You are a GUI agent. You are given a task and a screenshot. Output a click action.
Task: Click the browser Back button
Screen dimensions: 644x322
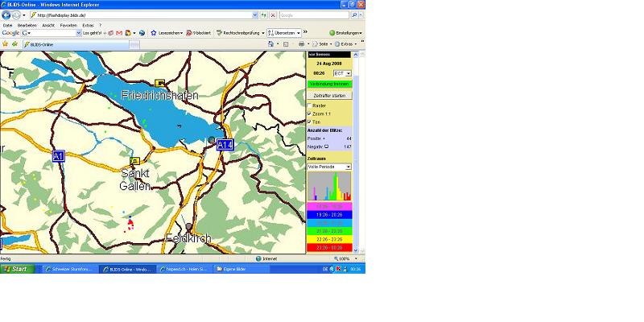click(6, 15)
